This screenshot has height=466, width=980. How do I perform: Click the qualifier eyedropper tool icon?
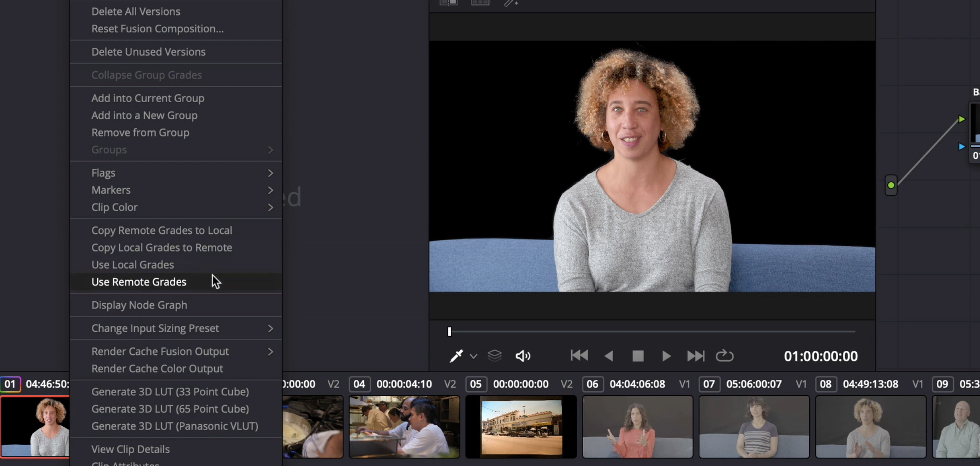tap(456, 356)
